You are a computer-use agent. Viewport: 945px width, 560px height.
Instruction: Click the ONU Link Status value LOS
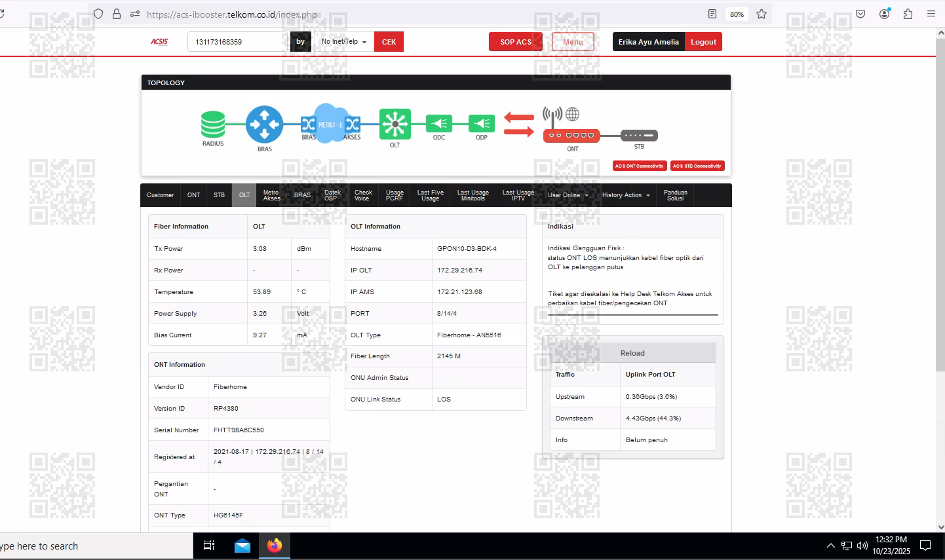coord(444,400)
